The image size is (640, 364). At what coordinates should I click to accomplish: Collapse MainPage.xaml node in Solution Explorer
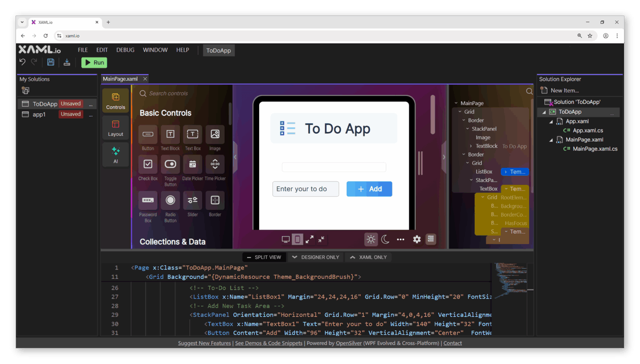click(x=551, y=140)
